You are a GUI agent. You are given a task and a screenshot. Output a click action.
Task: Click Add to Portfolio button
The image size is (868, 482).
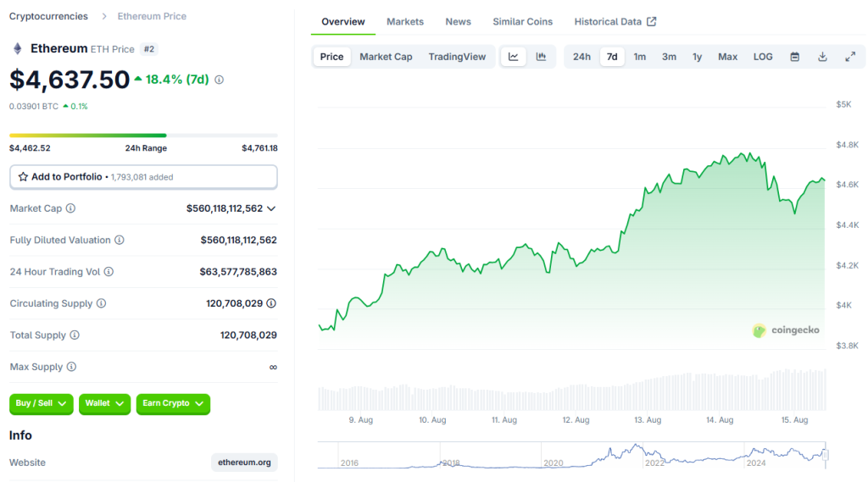click(x=143, y=177)
